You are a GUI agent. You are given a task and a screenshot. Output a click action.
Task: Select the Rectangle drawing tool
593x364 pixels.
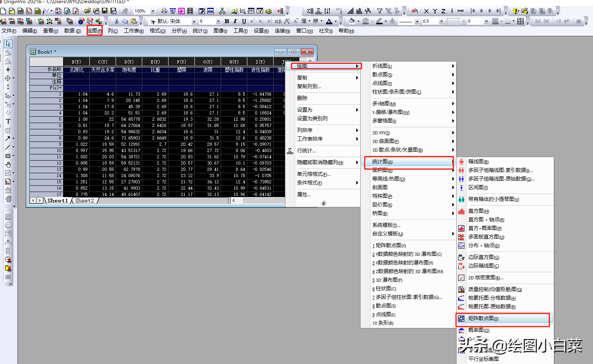(x=8, y=156)
